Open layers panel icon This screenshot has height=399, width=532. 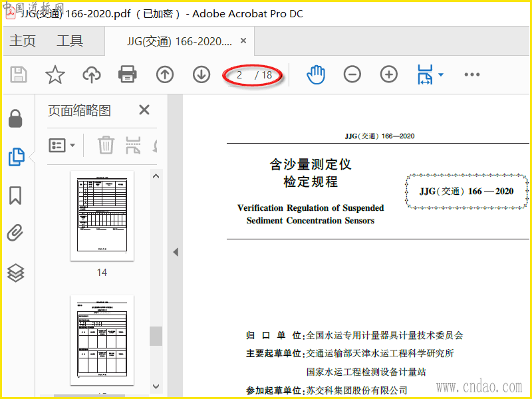coord(15,273)
